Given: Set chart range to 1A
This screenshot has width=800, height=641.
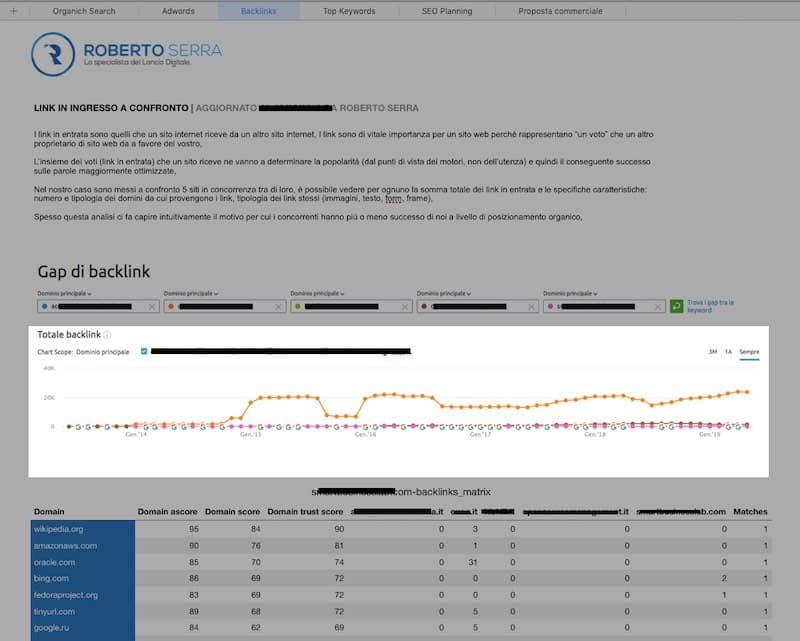Looking at the screenshot, I should pos(729,352).
